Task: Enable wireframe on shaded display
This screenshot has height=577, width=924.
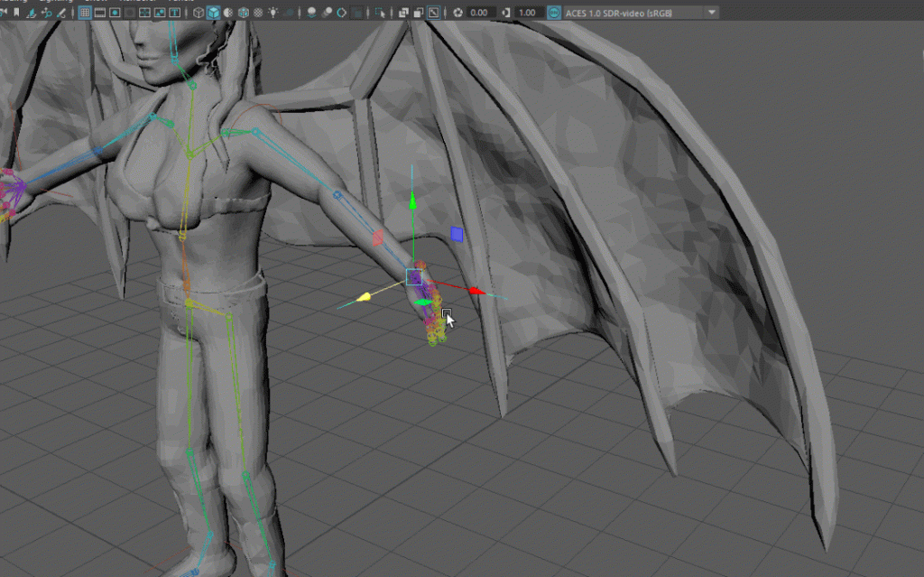Action: click(x=243, y=13)
